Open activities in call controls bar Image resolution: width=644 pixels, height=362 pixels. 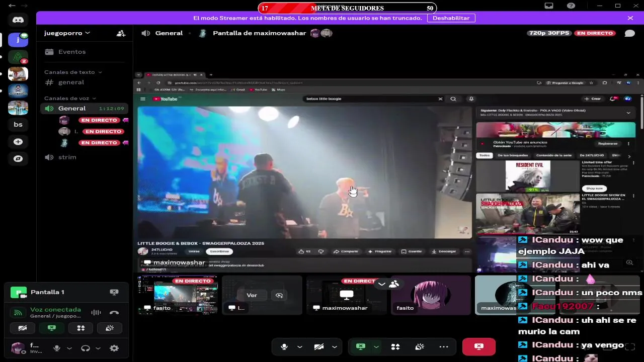(395, 347)
